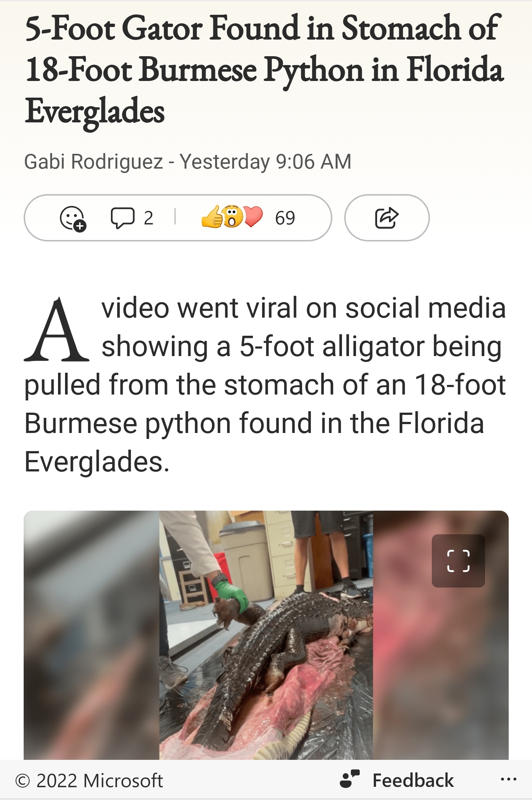
Task: Click the 5-Foot Gator article headline
Action: pyautogui.click(x=264, y=70)
